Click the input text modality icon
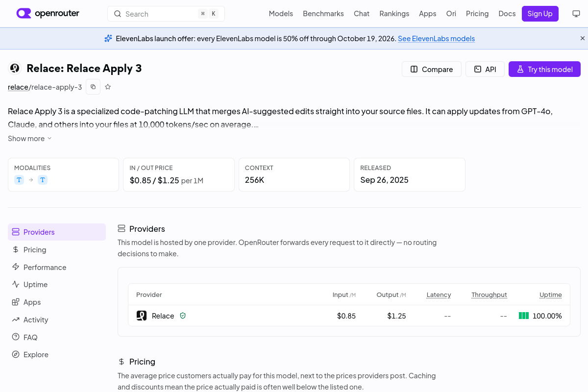 pos(19,180)
